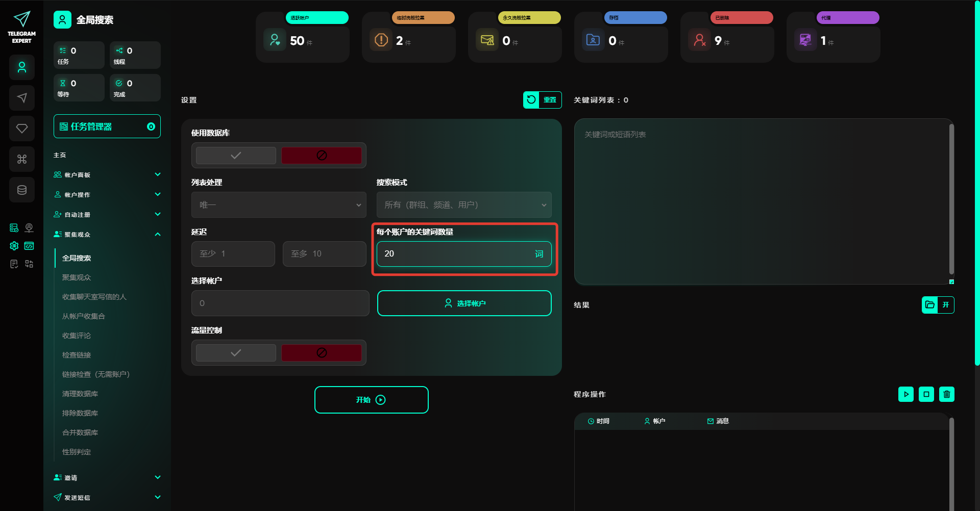Expand the 帐户面板 menu section
Image resolution: width=980 pixels, height=511 pixels.
(107, 175)
